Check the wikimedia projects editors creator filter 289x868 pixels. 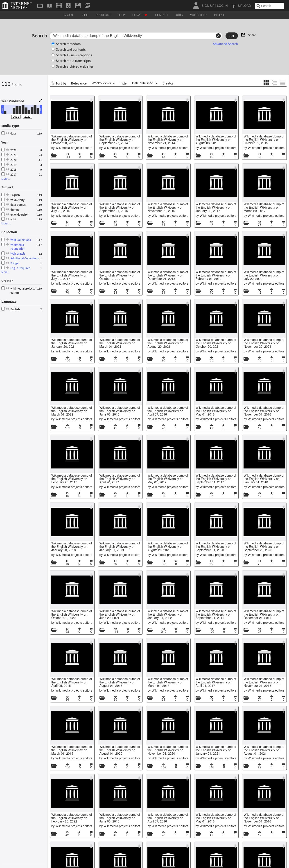click(x=3, y=288)
